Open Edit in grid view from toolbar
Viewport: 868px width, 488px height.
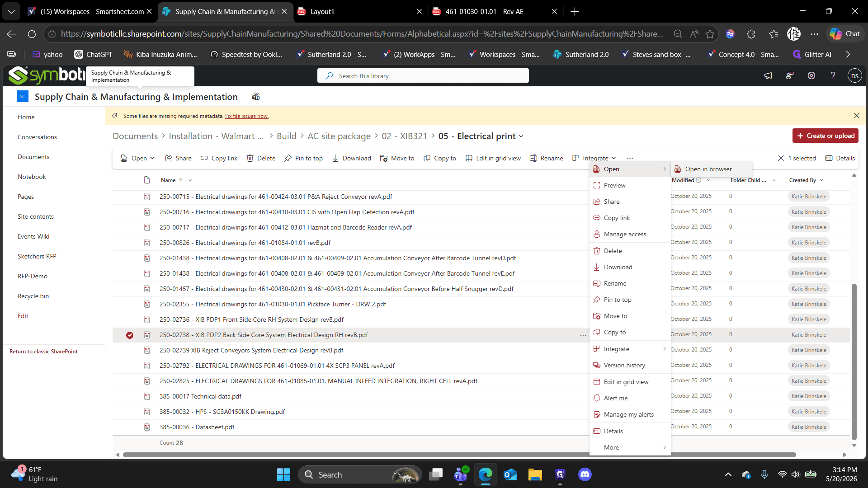[493, 158]
